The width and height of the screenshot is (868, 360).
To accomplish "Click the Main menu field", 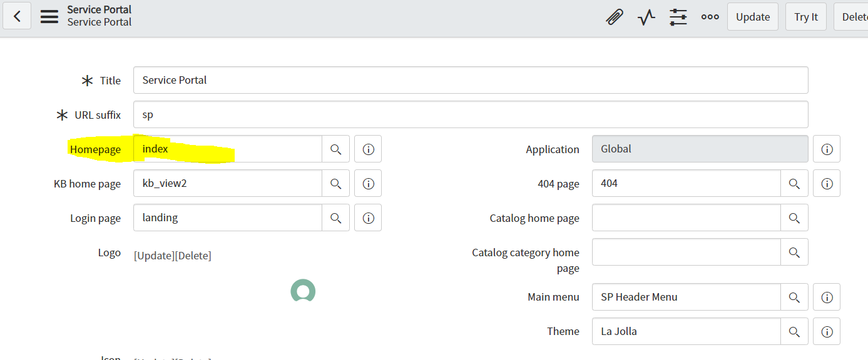I will pyautogui.click(x=687, y=297).
